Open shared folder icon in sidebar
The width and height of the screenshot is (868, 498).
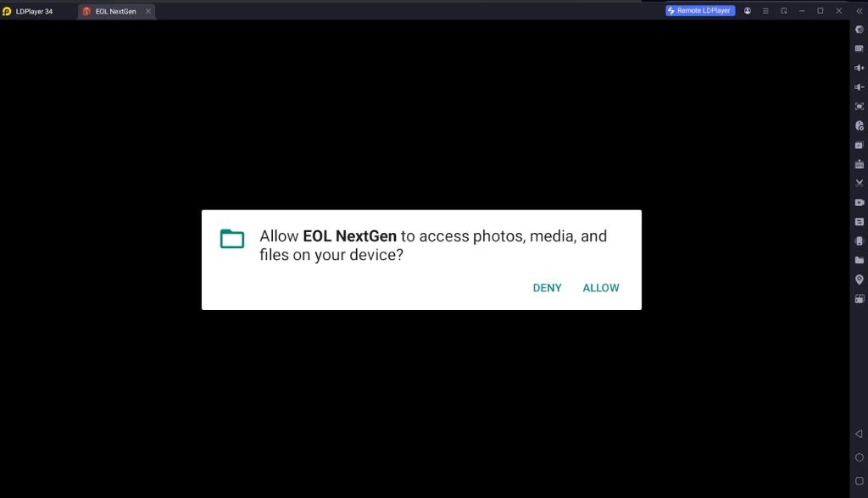tap(860, 260)
